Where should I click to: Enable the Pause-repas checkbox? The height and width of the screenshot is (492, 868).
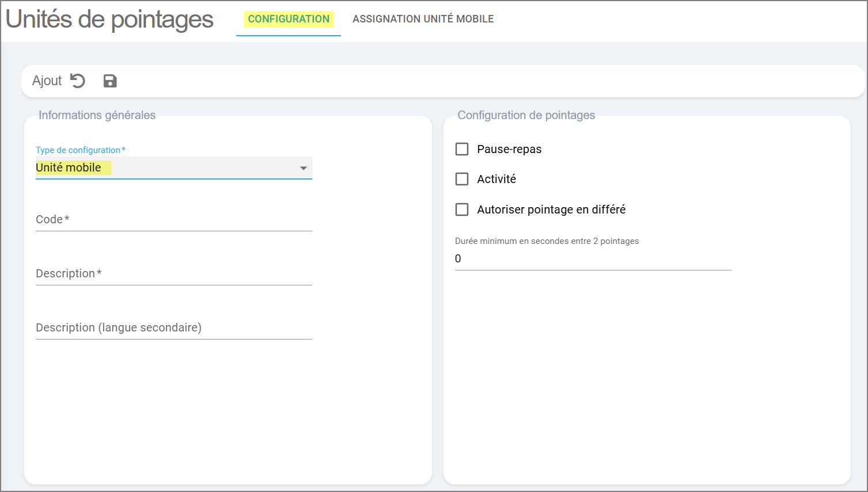click(462, 149)
